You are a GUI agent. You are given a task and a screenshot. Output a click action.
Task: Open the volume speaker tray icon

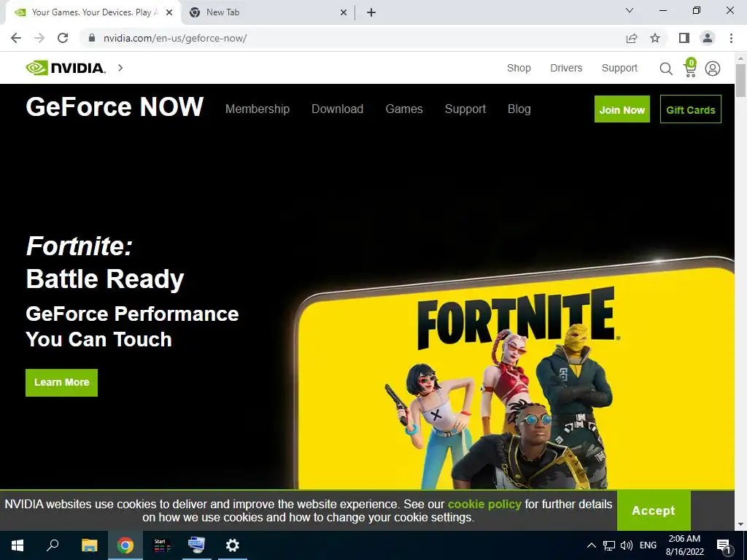[x=627, y=545]
